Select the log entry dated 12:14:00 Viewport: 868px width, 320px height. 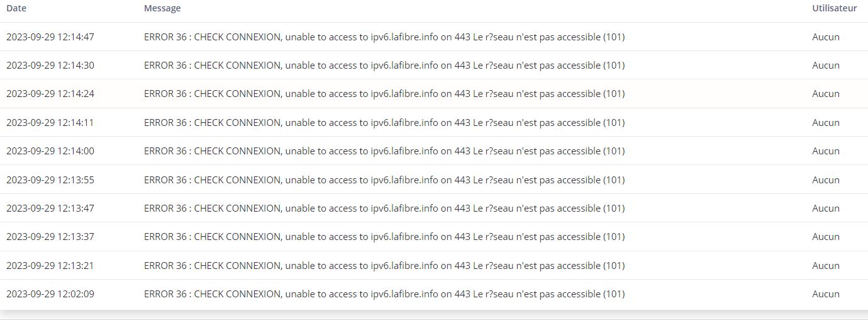pyautogui.click(x=434, y=151)
